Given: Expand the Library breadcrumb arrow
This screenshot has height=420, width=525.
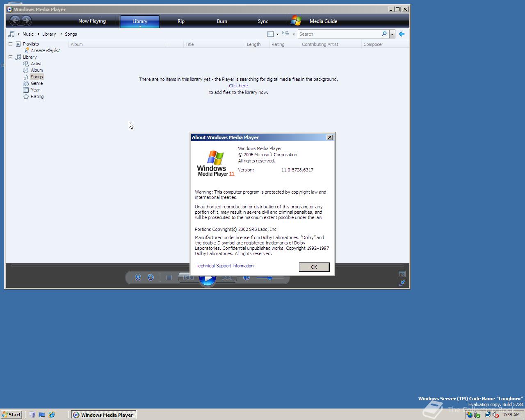Looking at the screenshot, I should click(61, 34).
